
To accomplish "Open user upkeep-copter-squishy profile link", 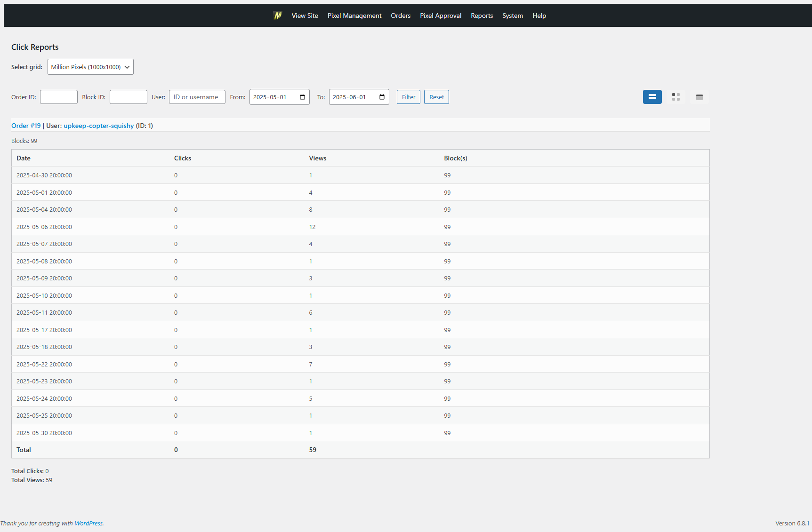I will point(99,126).
